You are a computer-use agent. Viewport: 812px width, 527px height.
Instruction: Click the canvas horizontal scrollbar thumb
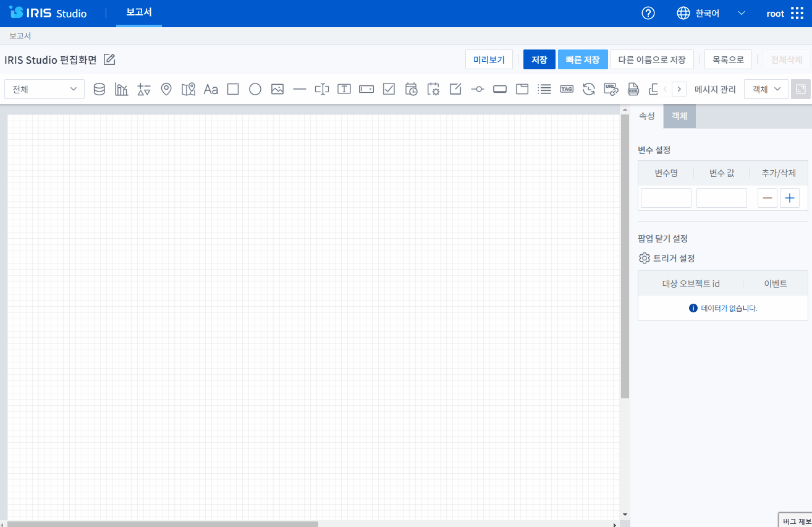[x=163, y=524]
